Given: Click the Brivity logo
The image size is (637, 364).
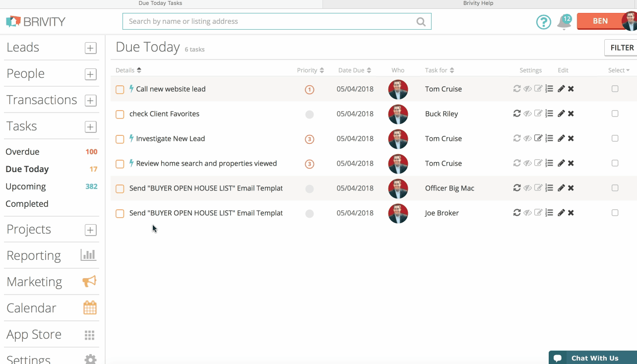Looking at the screenshot, I should click(36, 21).
